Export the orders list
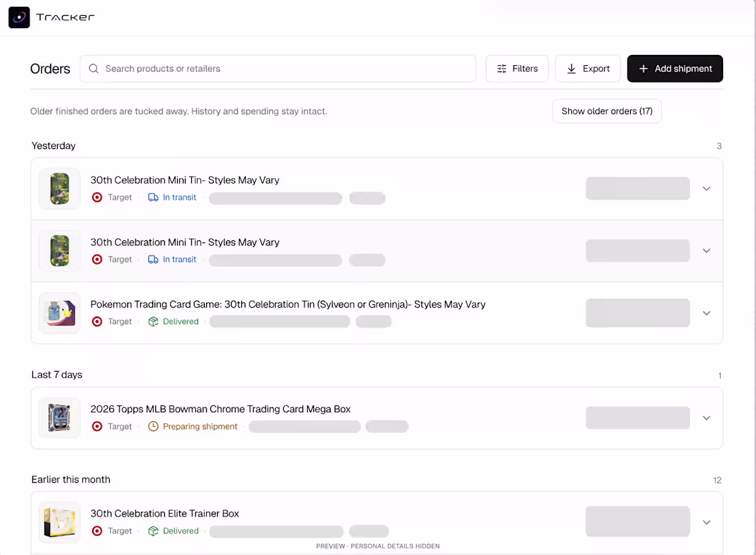This screenshot has height=555, width=756. (x=588, y=69)
